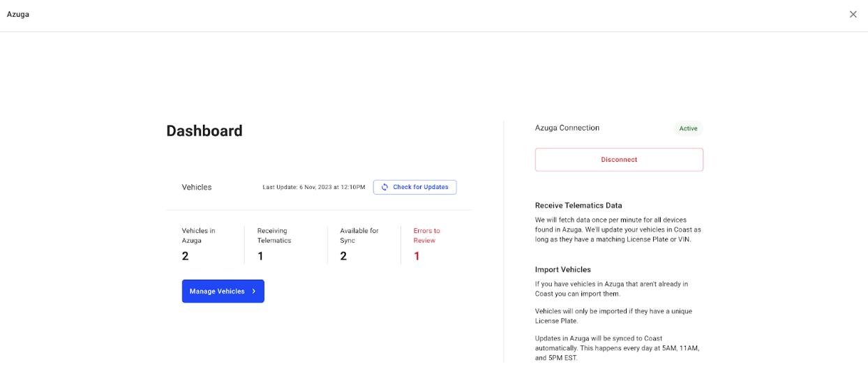Click the Dashboard heading
The width and height of the screenshot is (868, 385).
(204, 131)
